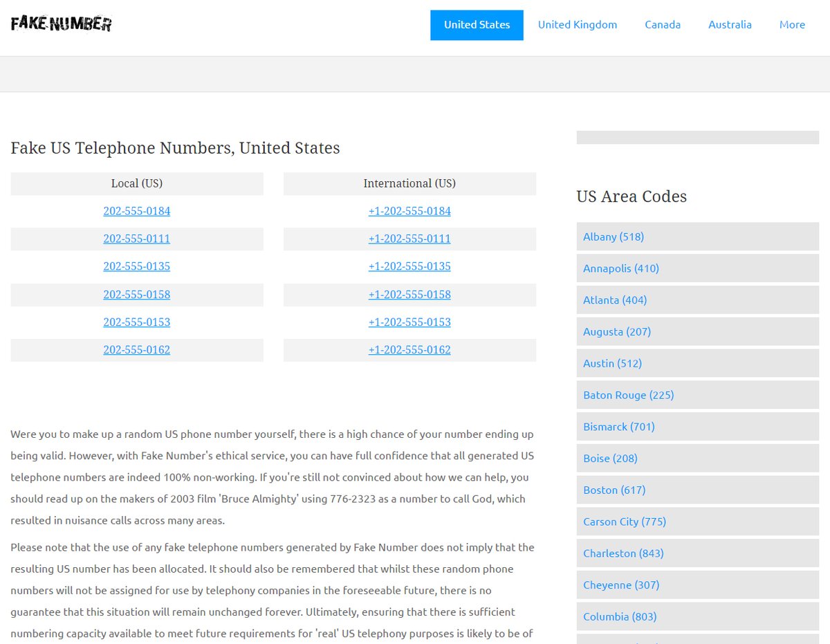The width and height of the screenshot is (830, 644).
Task: Click international number +1-202-555-0184
Action: point(409,211)
